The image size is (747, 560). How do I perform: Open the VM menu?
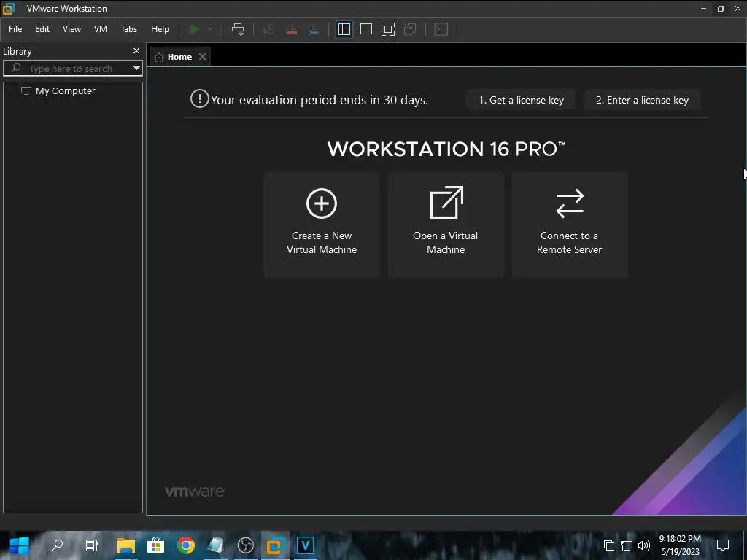tap(101, 29)
